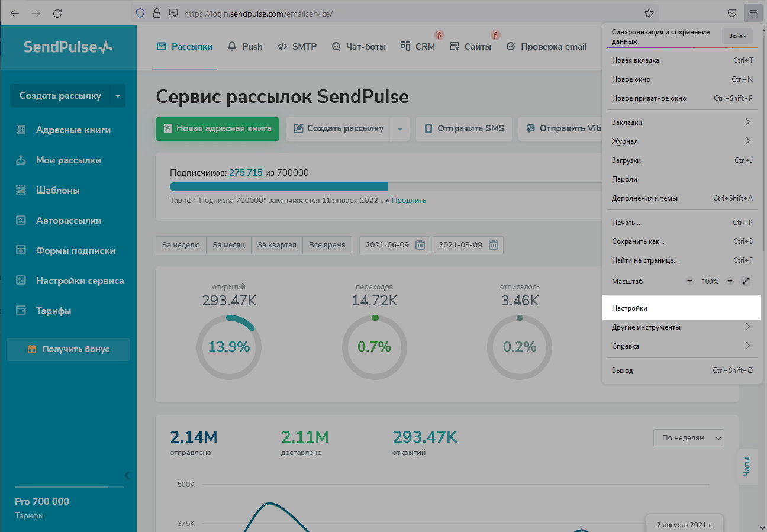The height and width of the screenshot is (532, 767).
Task: Click the Мои рассылки sidebar icon
Action: point(21,160)
